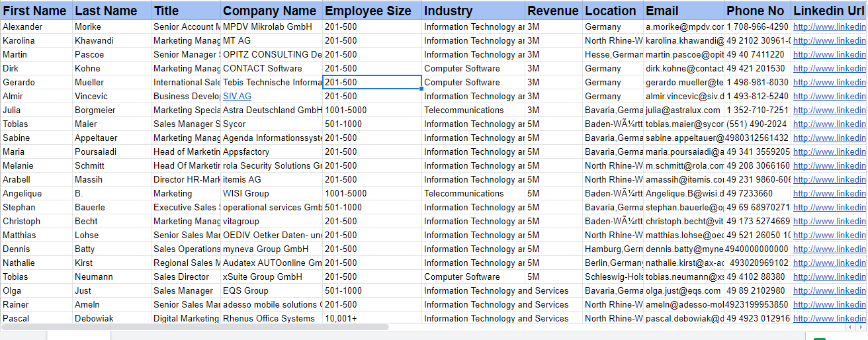The image size is (868, 340).
Task: Select title cell 'Digital Marketing' for Pascal
Action: click(187, 318)
